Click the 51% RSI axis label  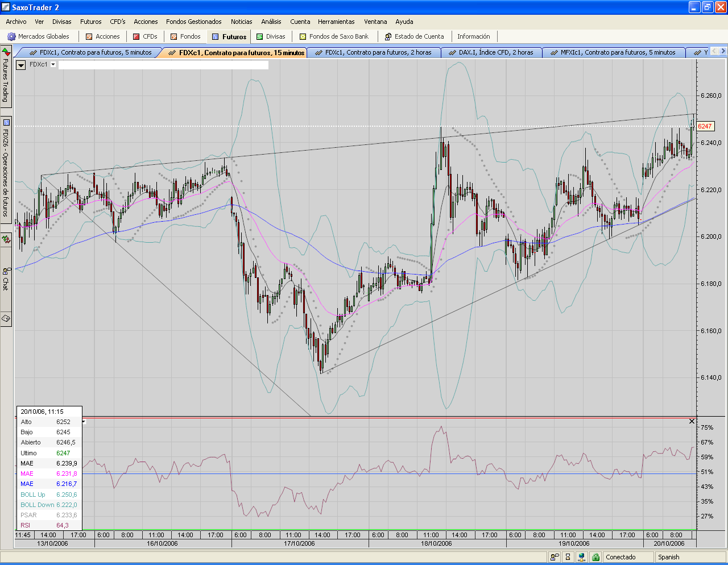point(707,472)
